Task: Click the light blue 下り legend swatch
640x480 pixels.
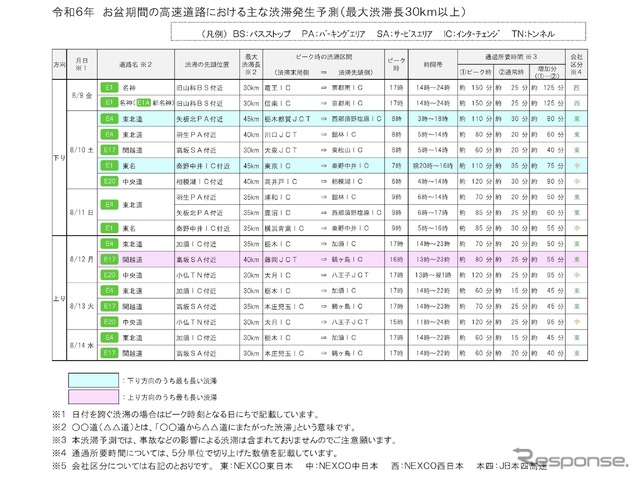Action: 93,380
